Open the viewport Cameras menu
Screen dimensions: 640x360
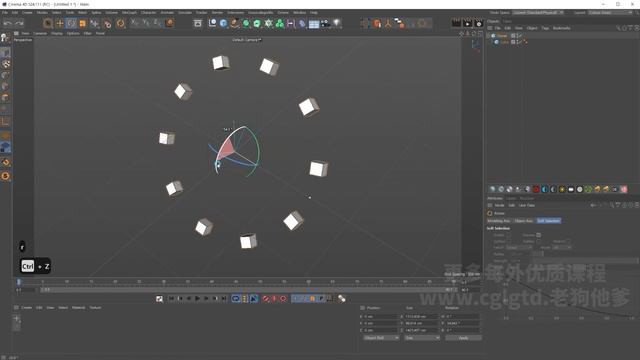pos(40,33)
